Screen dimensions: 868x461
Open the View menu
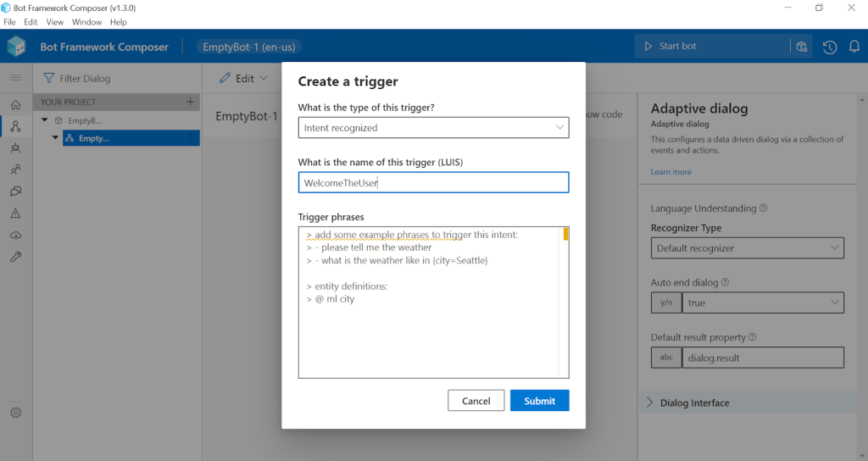(x=55, y=22)
